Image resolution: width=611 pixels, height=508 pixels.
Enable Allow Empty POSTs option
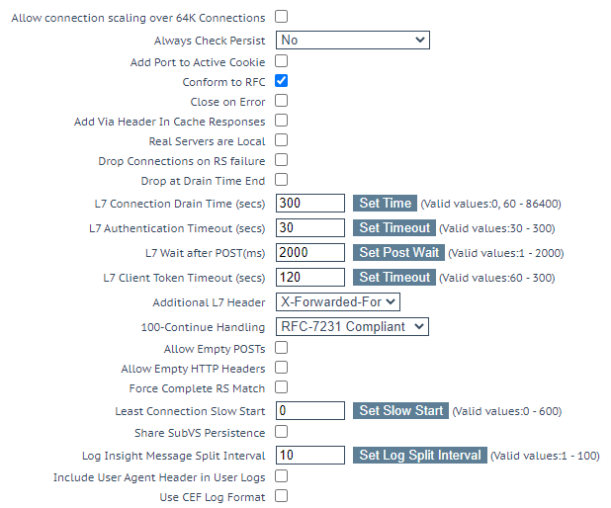(x=281, y=348)
